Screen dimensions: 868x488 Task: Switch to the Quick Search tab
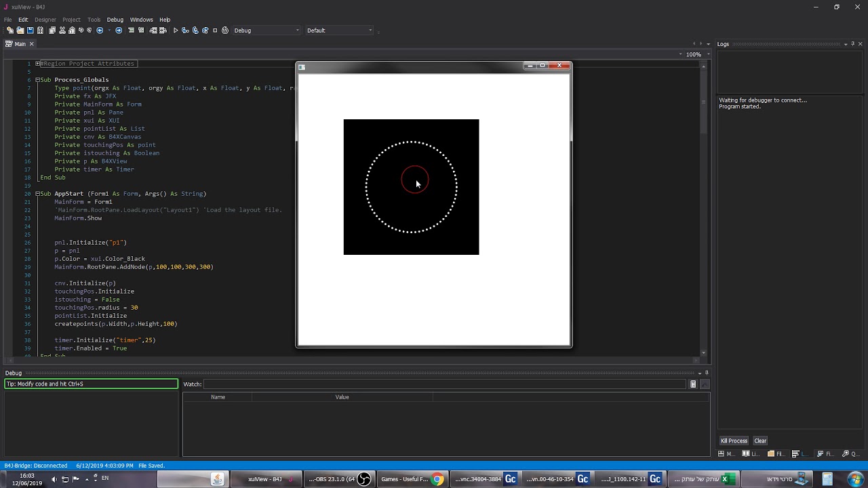[x=851, y=454]
